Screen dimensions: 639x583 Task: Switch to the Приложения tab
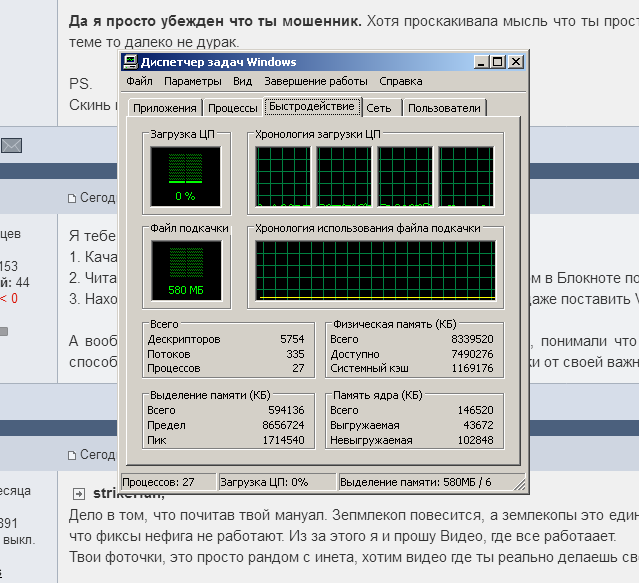pos(165,108)
